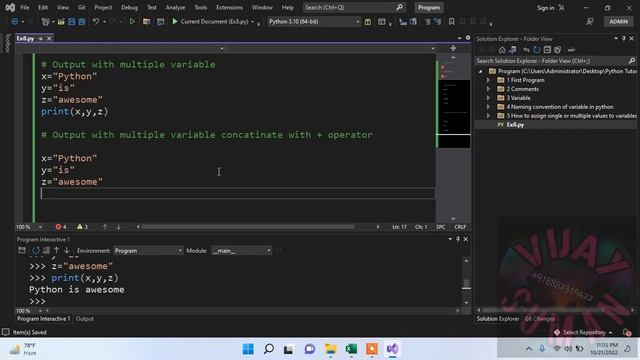Click the editor horizontal scrollbar
The height and width of the screenshot is (360, 640).
[248, 227]
